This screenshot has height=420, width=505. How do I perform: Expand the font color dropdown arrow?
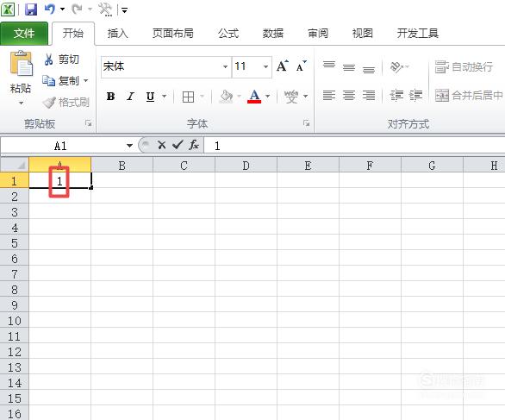click(x=268, y=96)
